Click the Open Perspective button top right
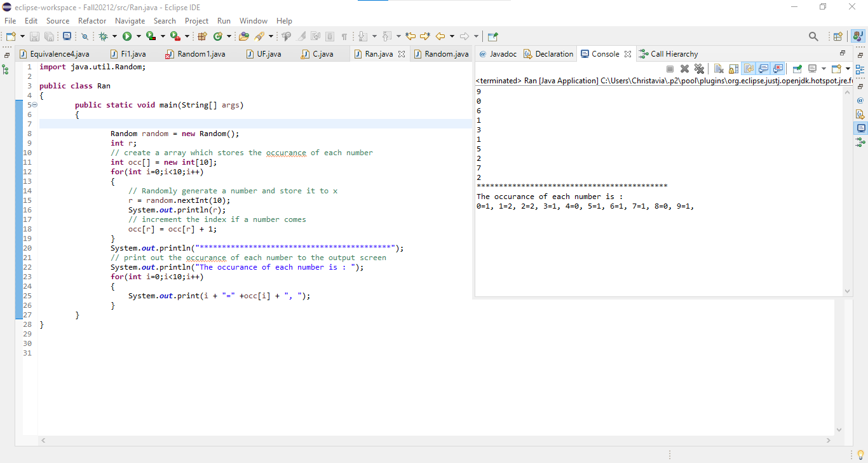868x463 pixels. (x=837, y=36)
